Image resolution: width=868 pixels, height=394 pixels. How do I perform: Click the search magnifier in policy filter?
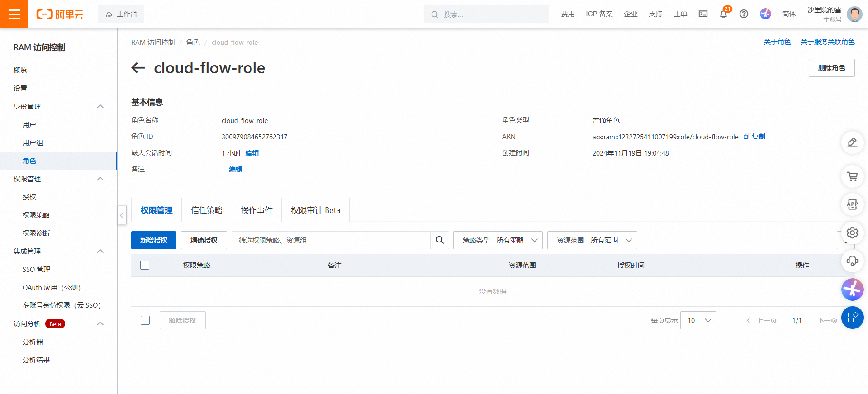(x=440, y=240)
